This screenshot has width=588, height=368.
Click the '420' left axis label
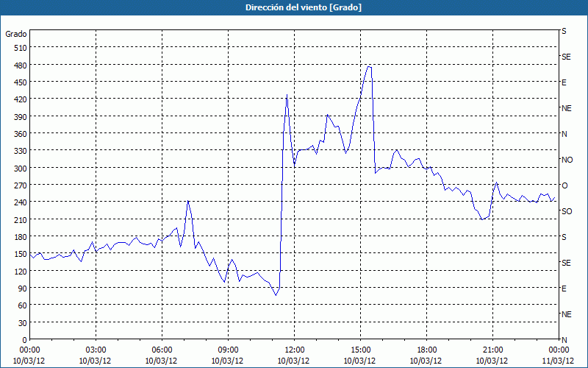pyautogui.click(x=21, y=99)
